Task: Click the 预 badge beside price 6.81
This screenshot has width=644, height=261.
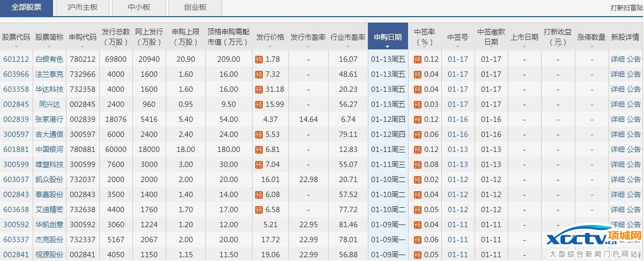Action: 259,150
